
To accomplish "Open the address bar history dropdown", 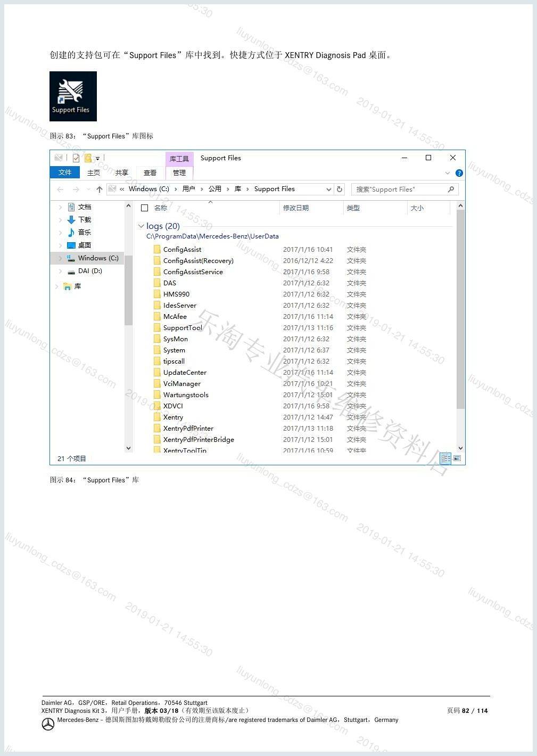I will tap(328, 189).
